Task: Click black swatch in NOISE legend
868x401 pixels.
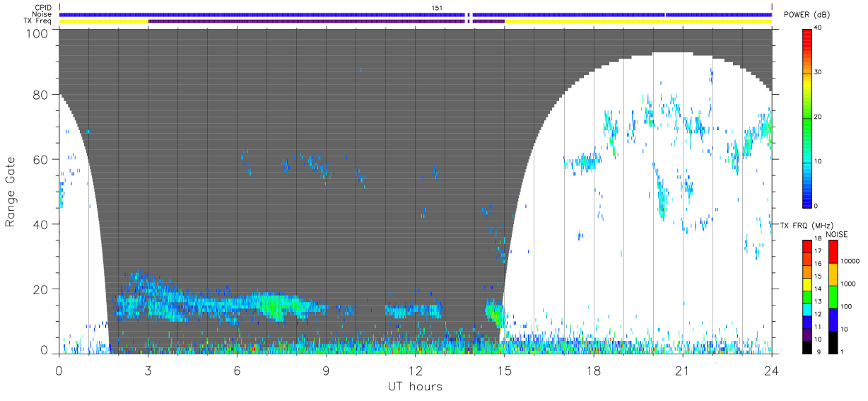Action: coord(833,342)
